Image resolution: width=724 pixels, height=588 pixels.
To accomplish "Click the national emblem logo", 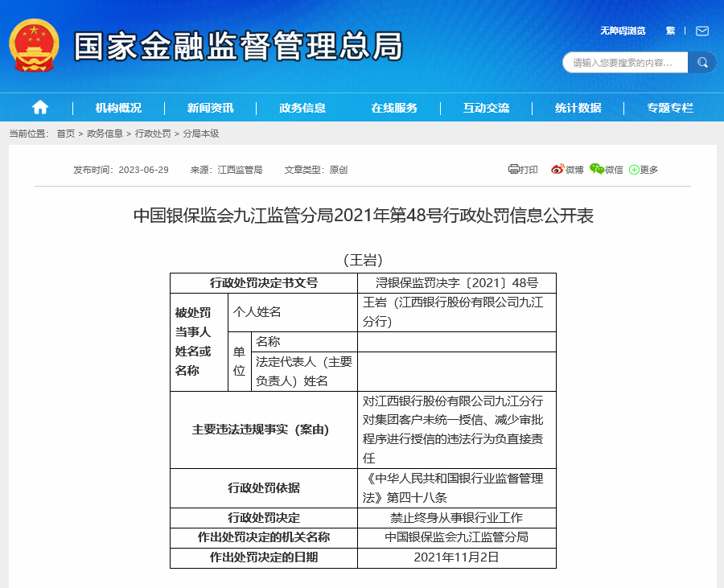I will 33,45.
